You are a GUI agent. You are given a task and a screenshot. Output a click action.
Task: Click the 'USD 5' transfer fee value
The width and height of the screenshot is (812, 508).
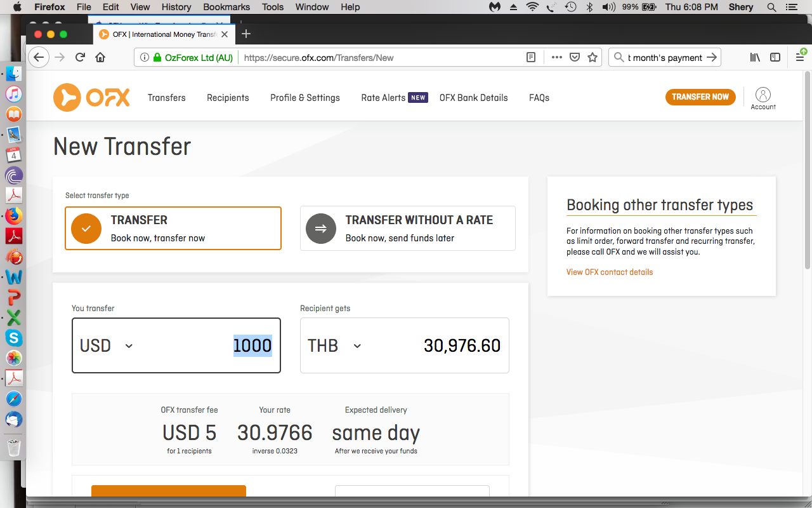click(x=189, y=433)
